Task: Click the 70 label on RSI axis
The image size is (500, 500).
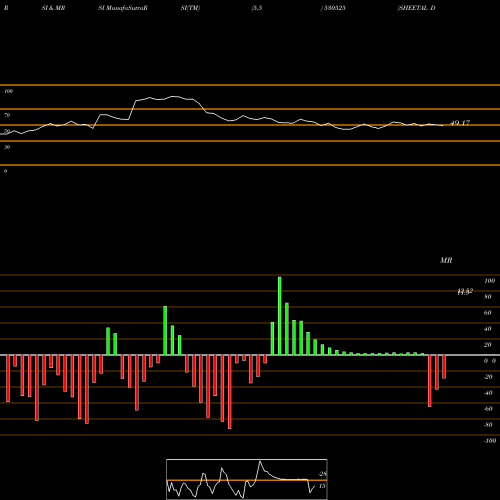Action: coord(7,115)
